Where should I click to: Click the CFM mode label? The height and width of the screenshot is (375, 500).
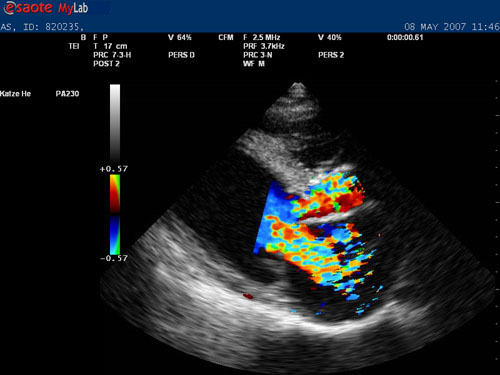pyautogui.click(x=226, y=37)
